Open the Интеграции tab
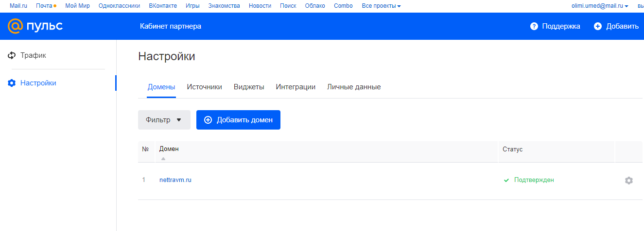The height and width of the screenshot is (231, 644). [x=296, y=87]
